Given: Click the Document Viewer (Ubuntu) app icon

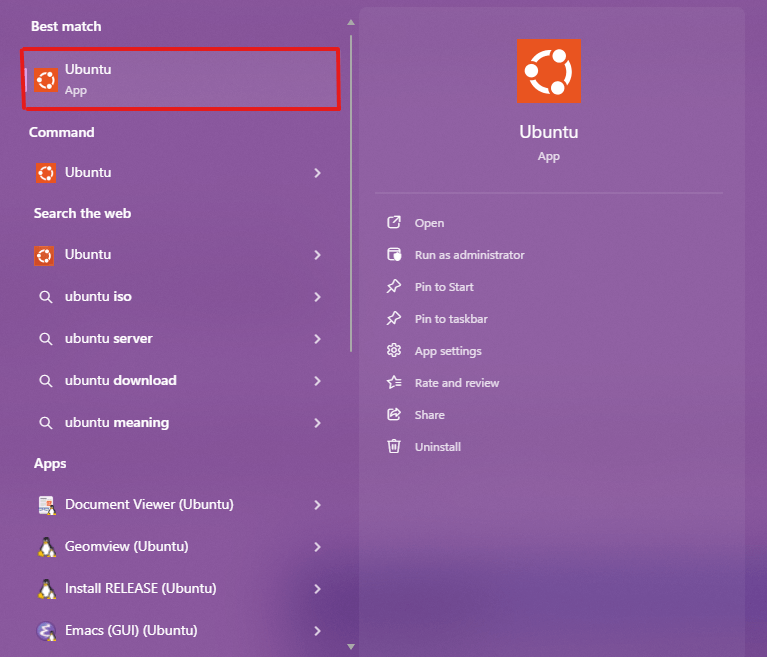Looking at the screenshot, I should (47, 505).
